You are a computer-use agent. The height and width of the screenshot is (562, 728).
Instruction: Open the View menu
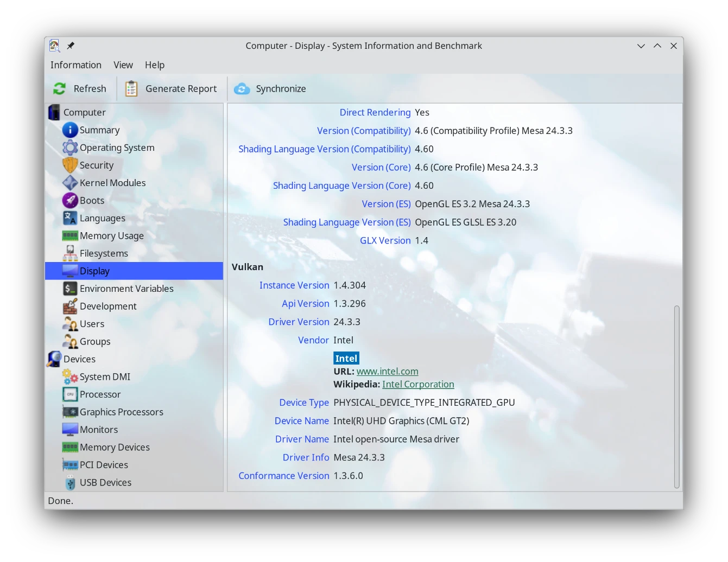pos(123,65)
